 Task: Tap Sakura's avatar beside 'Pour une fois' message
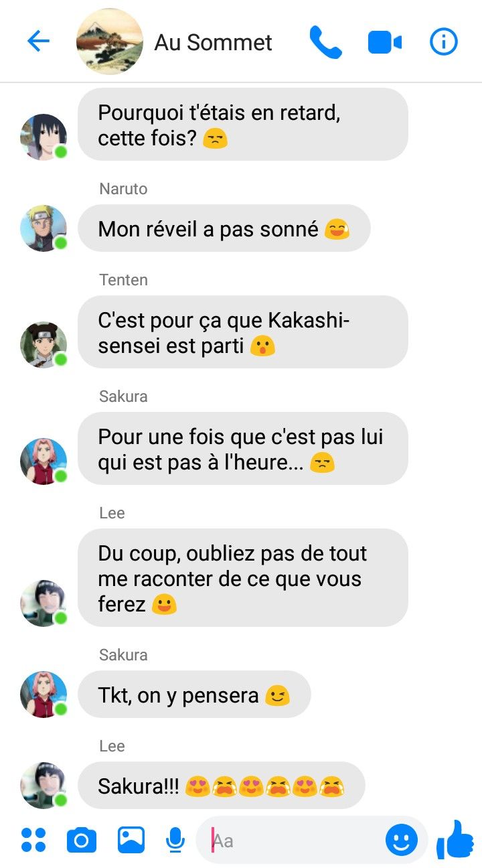44,461
